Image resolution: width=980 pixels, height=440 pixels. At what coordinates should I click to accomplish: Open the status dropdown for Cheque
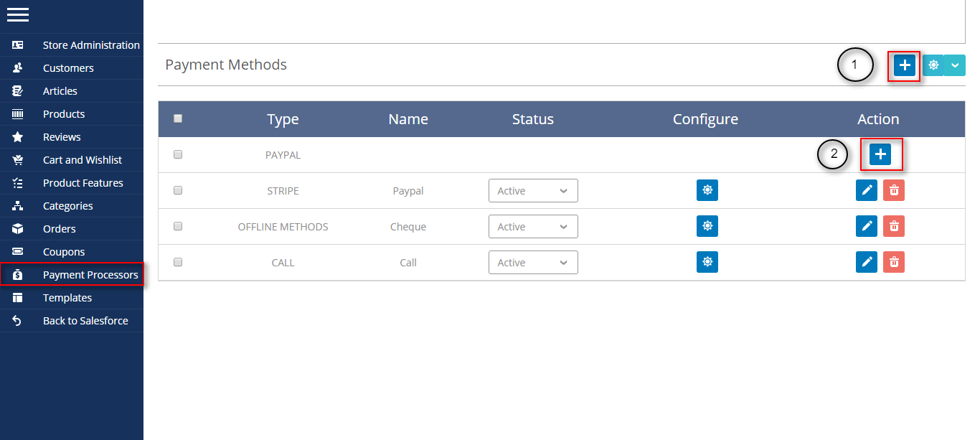pos(533,226)
